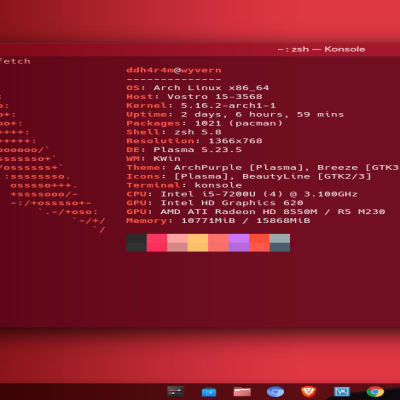Viewport: 400px width, 400px height.
Task: Click the dark gray color block
Action: click(x=136, y=243)
